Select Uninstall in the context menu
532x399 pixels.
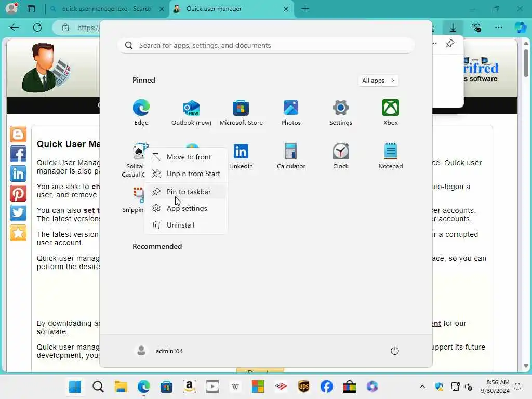[186, 225]
